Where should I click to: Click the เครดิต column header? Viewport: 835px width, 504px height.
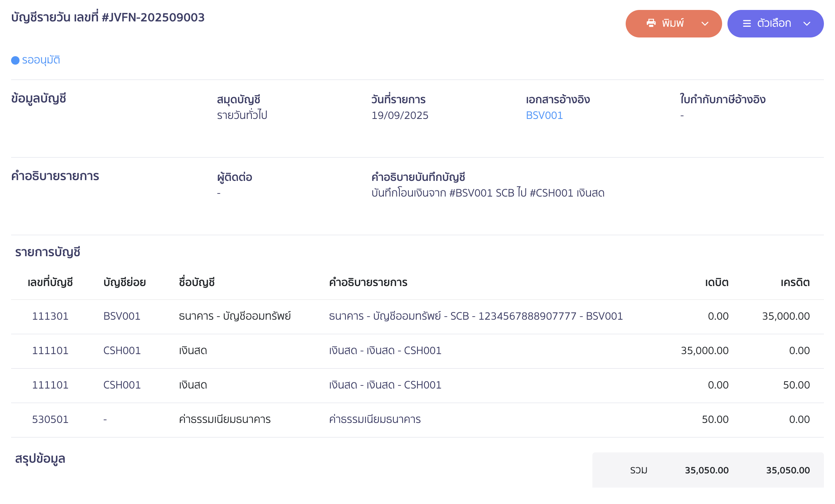click(x=795, y=282)
